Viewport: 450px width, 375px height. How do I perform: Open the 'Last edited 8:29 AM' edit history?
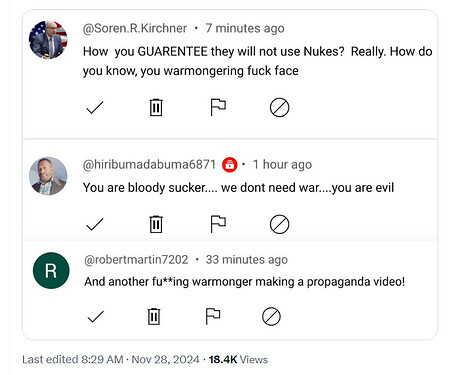click(73, 360)
